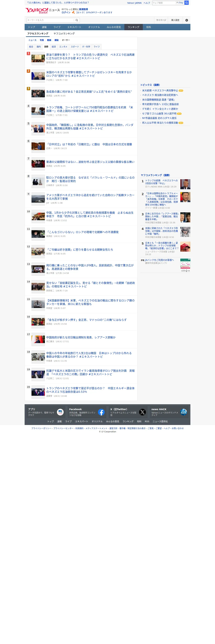Open the news HACK icon in footer
This screenshot has width=215, height=644.
coord(184,412)
